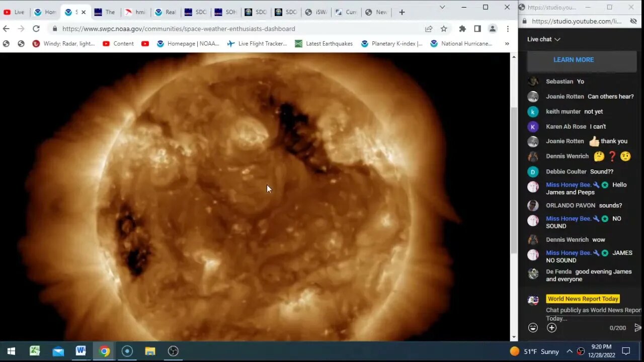This screenshot has width=644, height=362.
Task: Switch to the hmi tab
Action: click(x=135, y=12)
